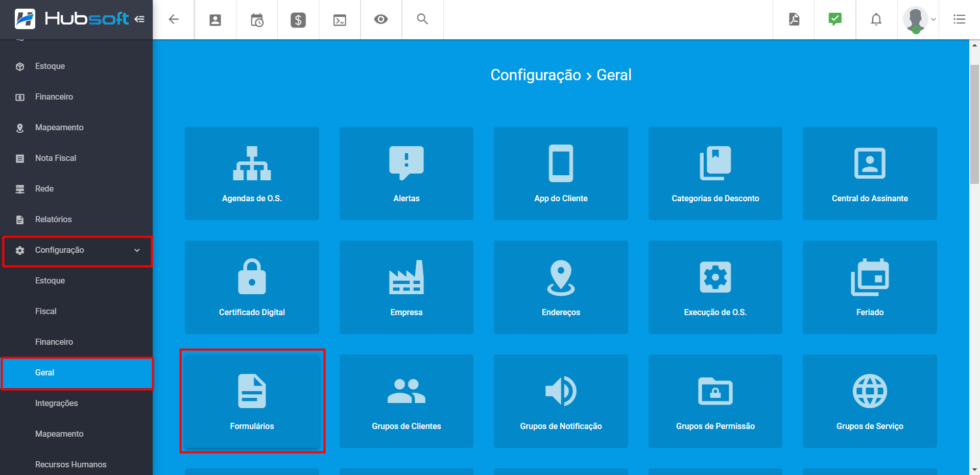980x475 pixels.
Task: Select Rede in the sidebar
Action: (77, 189)
